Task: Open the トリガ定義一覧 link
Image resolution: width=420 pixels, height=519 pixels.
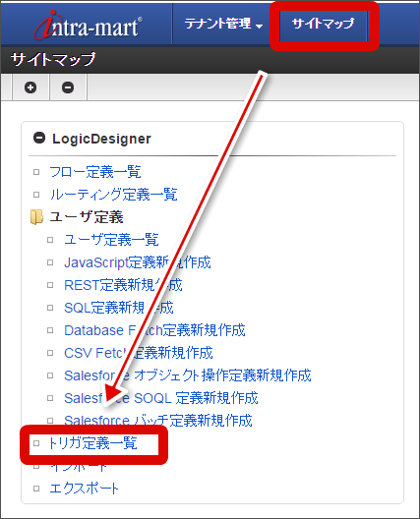Action: [x=92, y=443]
